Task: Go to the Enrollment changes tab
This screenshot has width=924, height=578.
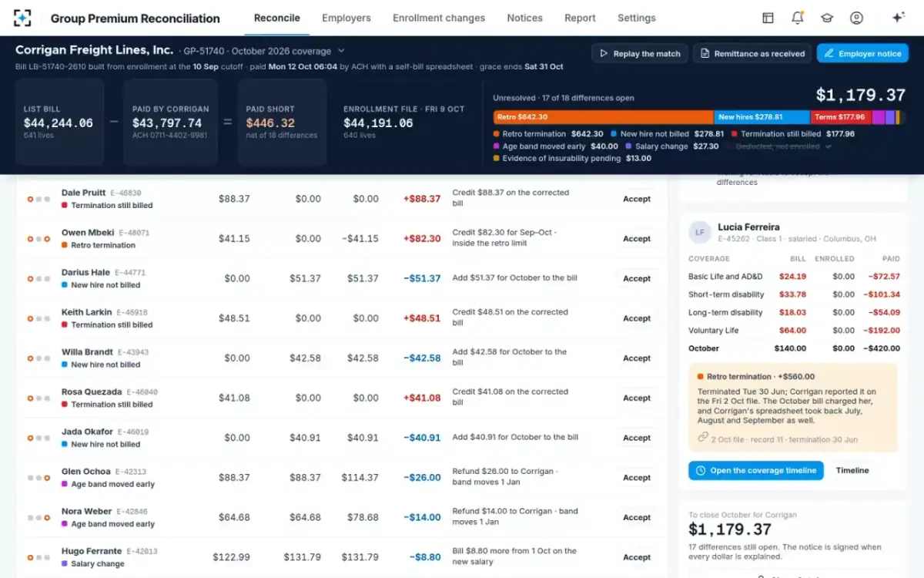Action: 439,18
